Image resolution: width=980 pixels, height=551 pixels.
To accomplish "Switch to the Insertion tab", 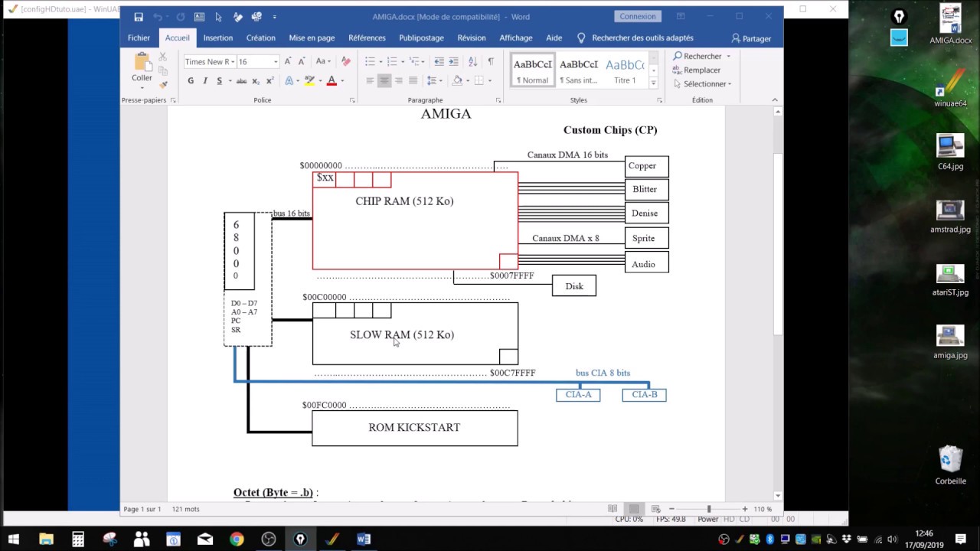I will tap(218, 37).
